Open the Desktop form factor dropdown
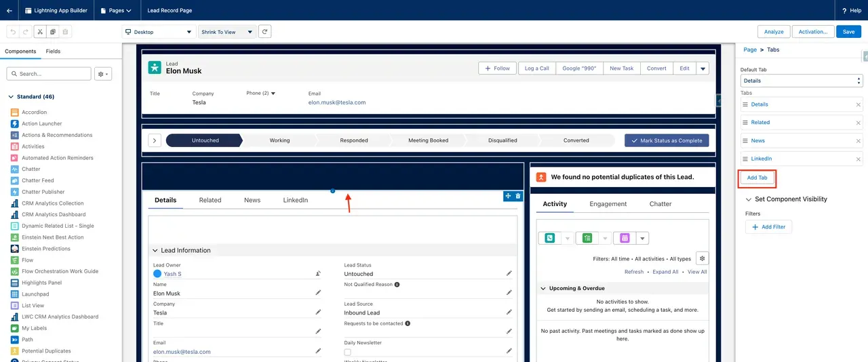The width and height of the screenshot is (868, 362). tap(159, 32)
